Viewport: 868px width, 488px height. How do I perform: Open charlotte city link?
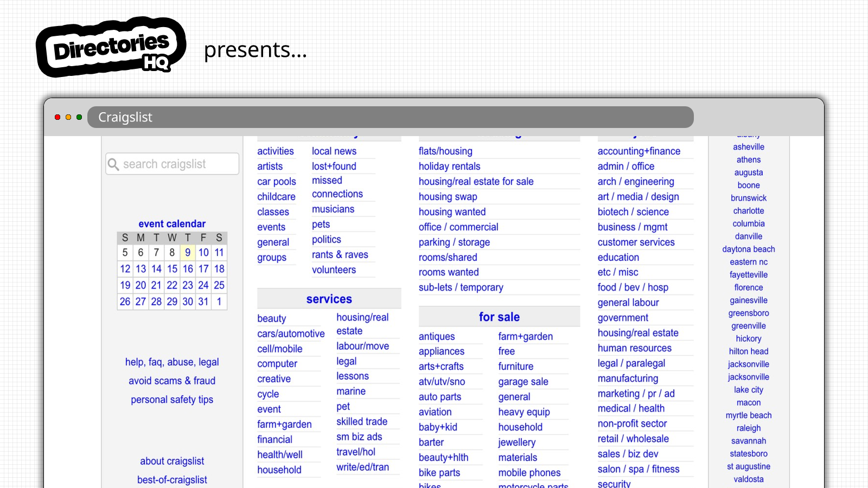pyautogui.click(x=749, y=211)
